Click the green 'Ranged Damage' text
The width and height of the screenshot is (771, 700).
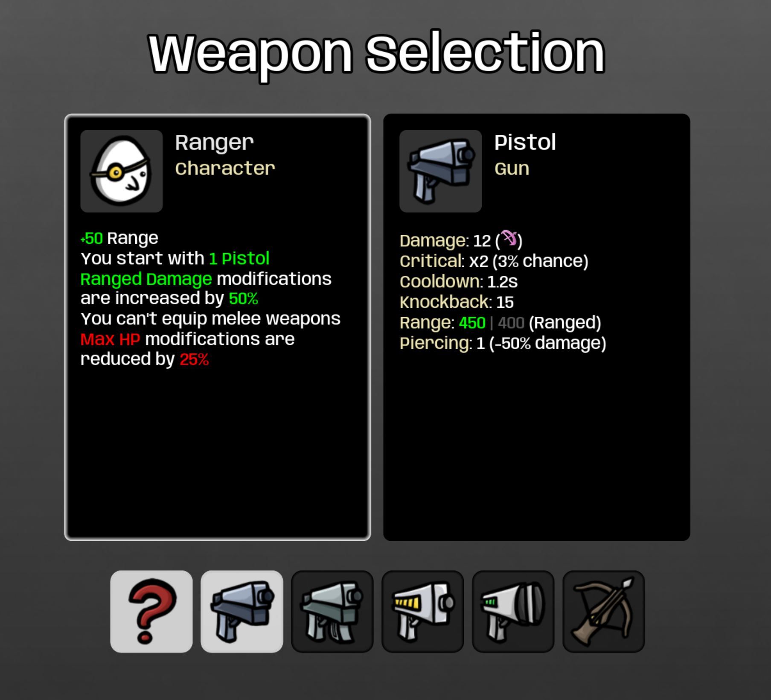146,279
